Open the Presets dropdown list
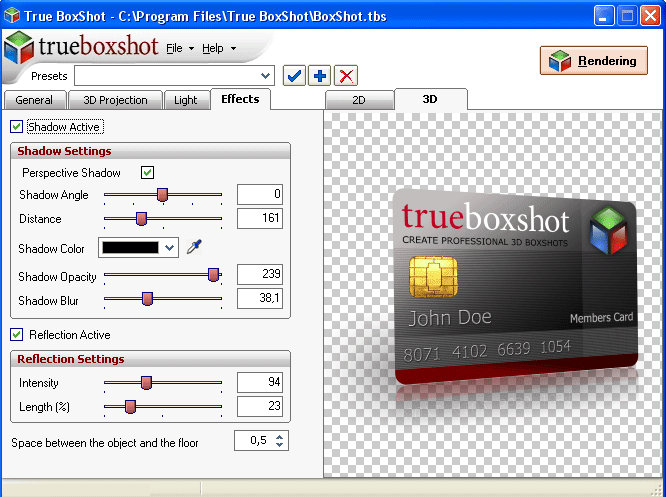 265,76
